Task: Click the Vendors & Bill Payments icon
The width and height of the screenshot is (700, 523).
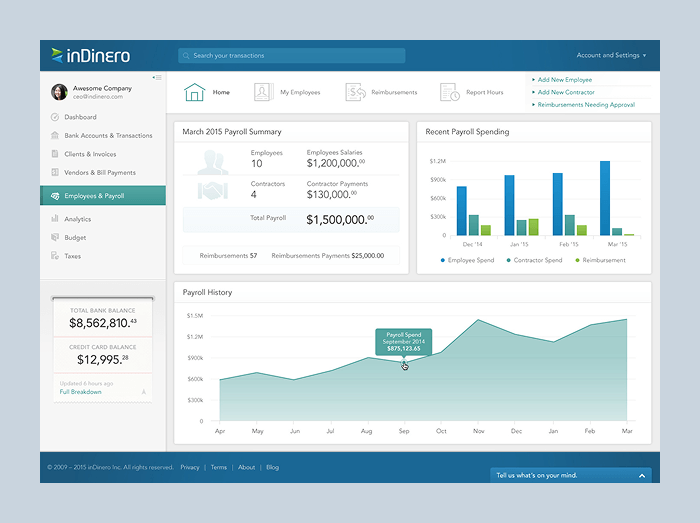Action: (x=55, y=172)
